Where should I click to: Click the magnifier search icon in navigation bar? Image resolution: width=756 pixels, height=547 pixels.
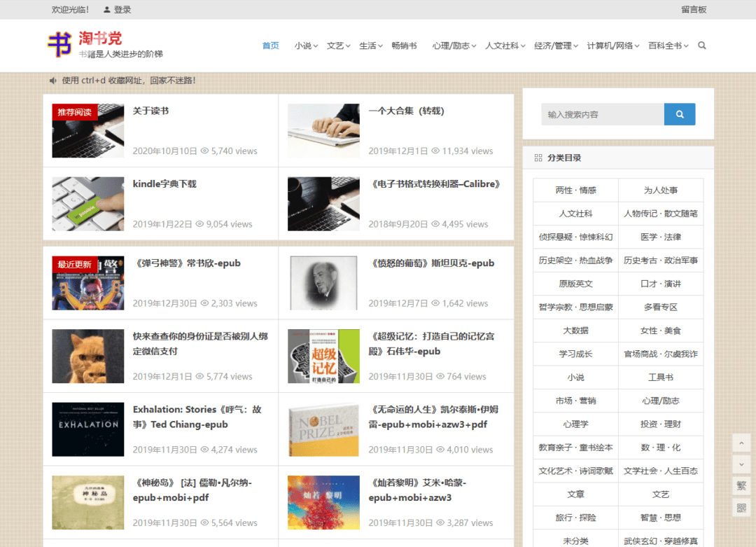click(702, 46)
